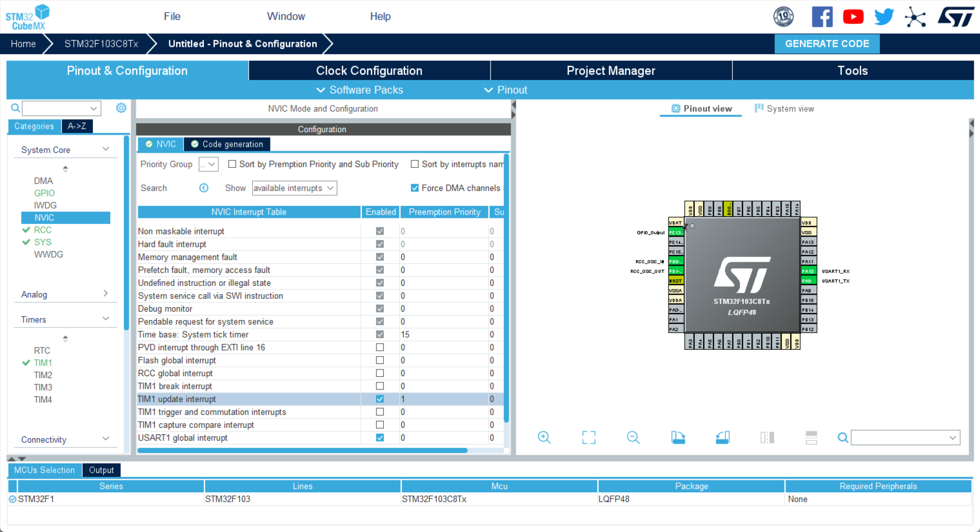Open the File menu
Screen dimensions: 980x532
click(x=172, y=17)
